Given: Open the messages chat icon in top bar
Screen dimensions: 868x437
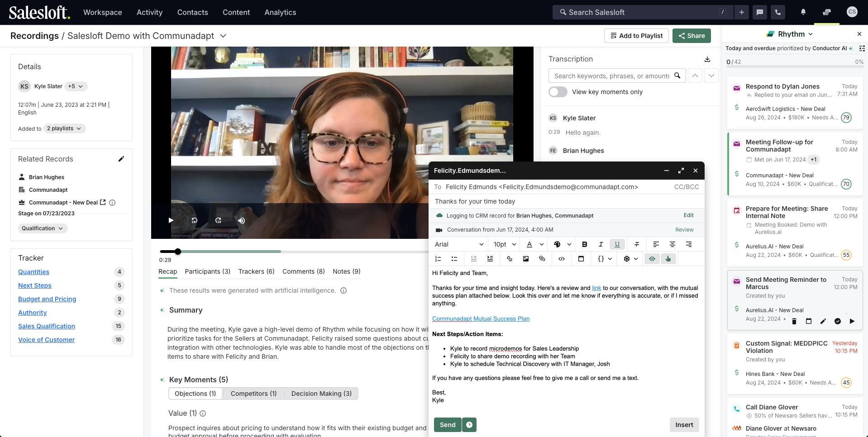Looking at the screenshot, I should [x=760, y=12].
